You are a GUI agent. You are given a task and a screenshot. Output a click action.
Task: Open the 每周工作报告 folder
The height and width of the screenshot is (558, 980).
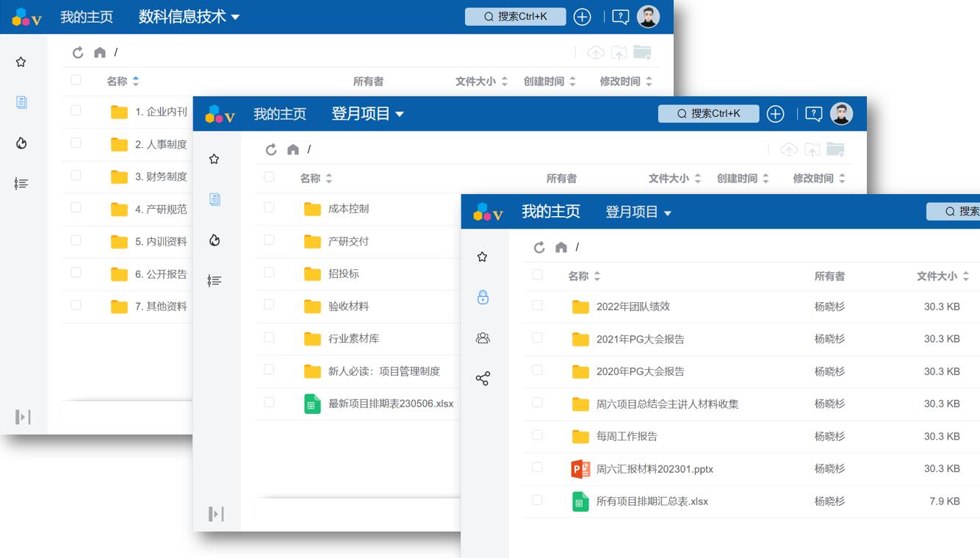tap(626, 436)
